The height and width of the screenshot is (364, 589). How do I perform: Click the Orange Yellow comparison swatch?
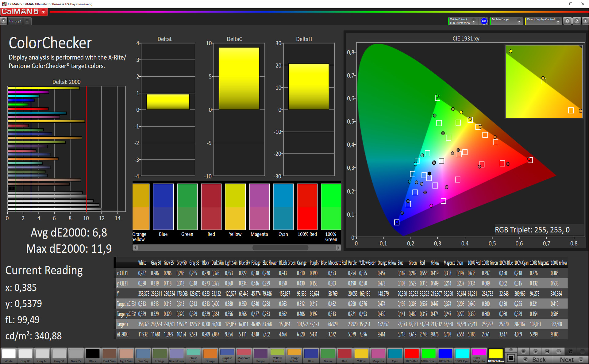click(141, 207)
